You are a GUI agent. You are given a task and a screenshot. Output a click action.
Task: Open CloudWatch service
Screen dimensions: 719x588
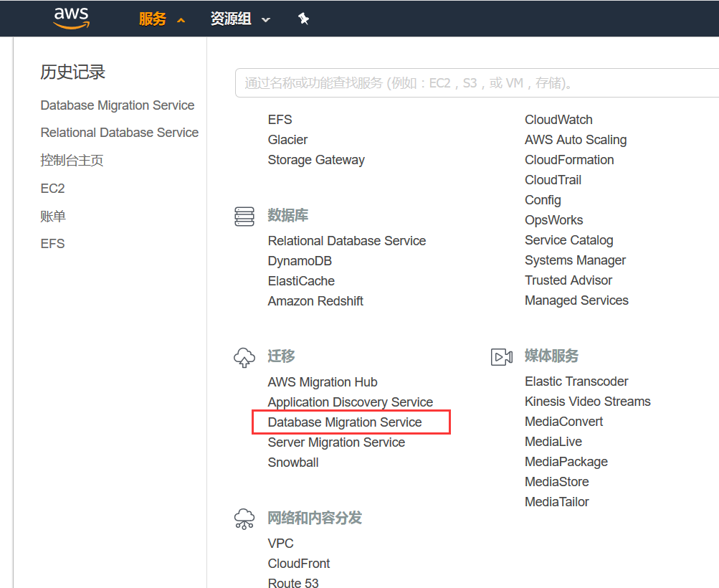click(558, 120)
